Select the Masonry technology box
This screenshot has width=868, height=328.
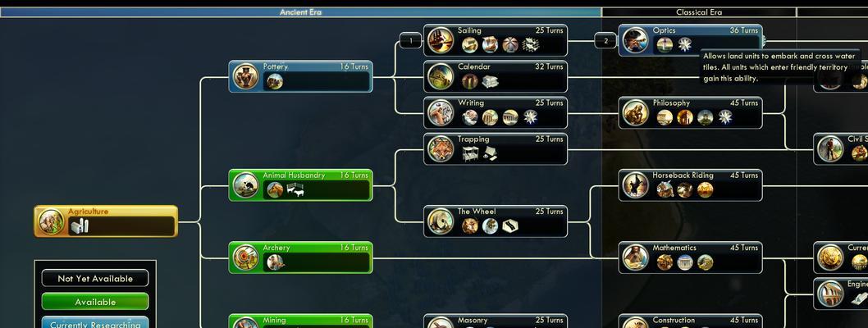[x=496, y=321]
